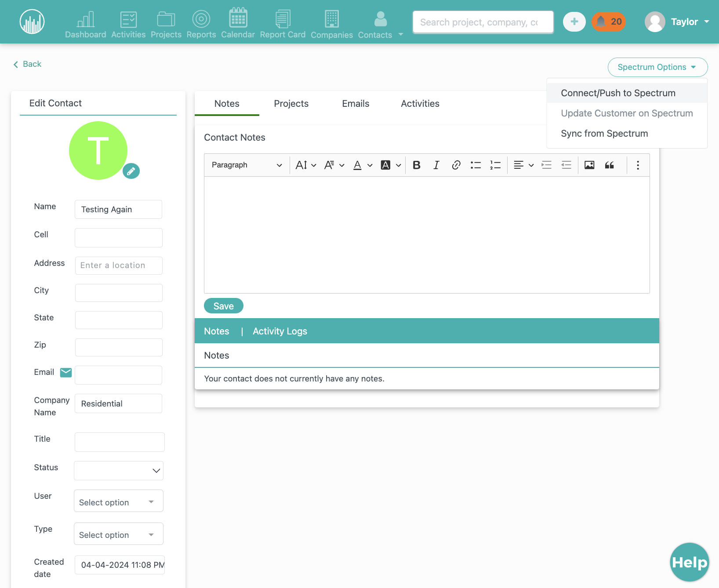Toggle bulleted list
Image resolution: width=719 pixels, height=588 pixels.
tap(476, 165)
